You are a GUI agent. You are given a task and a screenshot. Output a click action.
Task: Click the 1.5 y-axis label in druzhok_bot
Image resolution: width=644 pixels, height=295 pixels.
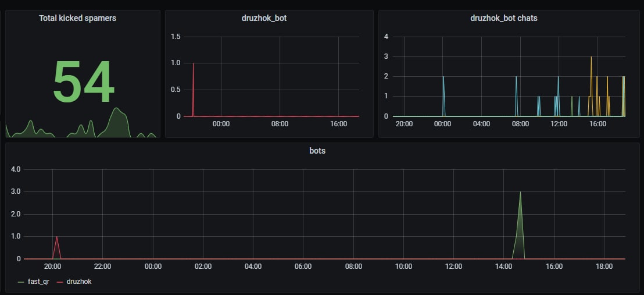tap(176, 37)
